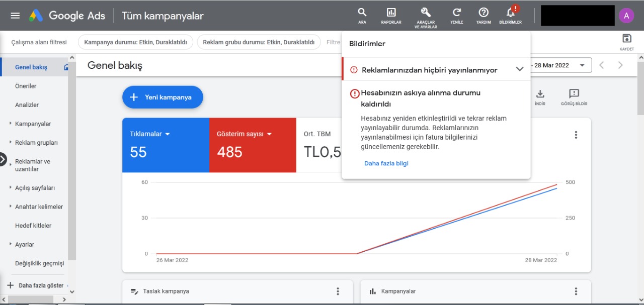Click the Ort. TBM metric tile
This screenshot has width=644, height=305.
(319, 145)
